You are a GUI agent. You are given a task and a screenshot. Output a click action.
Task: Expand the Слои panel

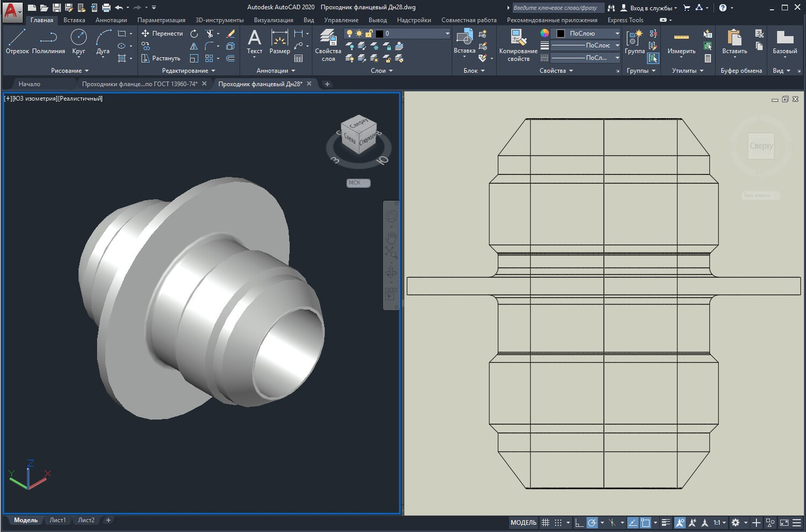tap(382, 70)
